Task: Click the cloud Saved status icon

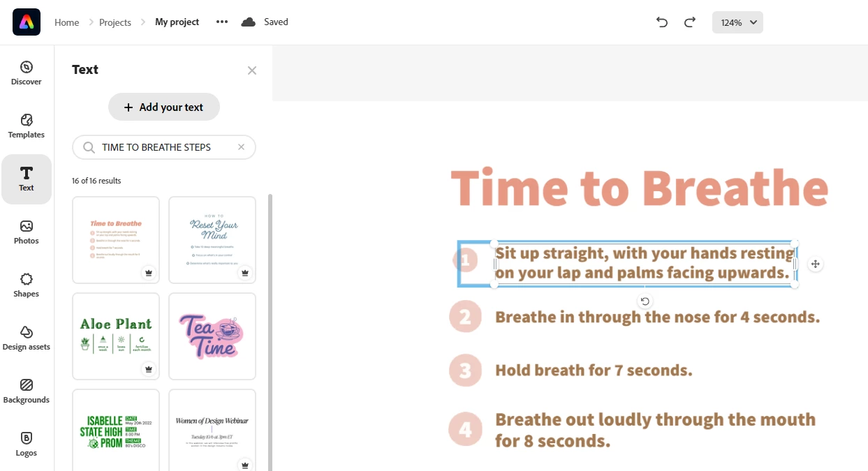Action: click(248, 22)
